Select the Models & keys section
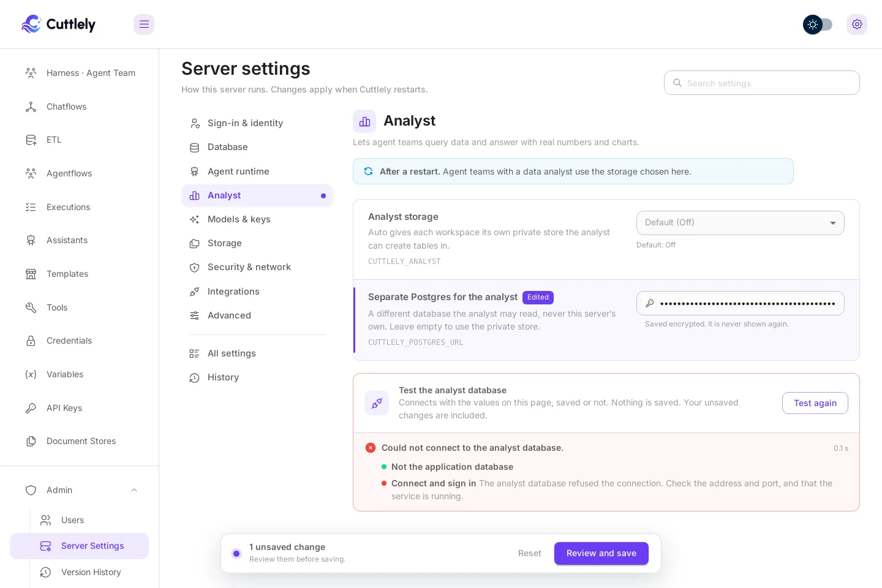The width and height of the screenshot is (882, 588). (257, 219)
